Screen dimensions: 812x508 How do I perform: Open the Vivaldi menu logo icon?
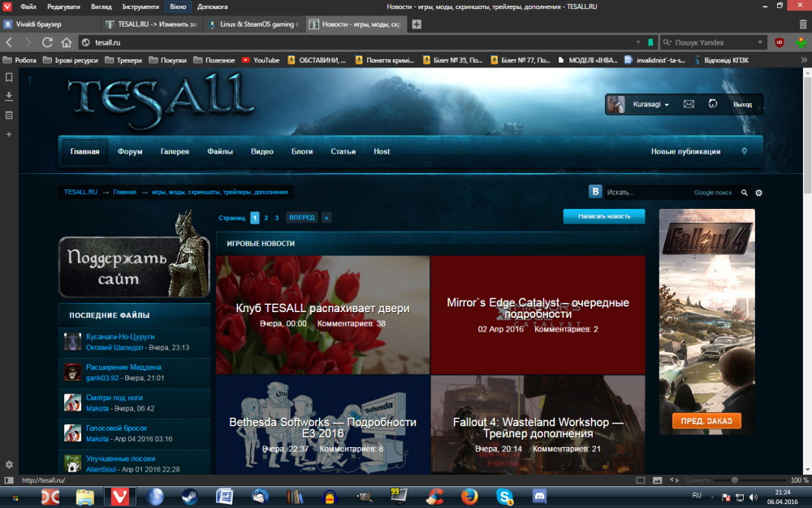point(6,7)
